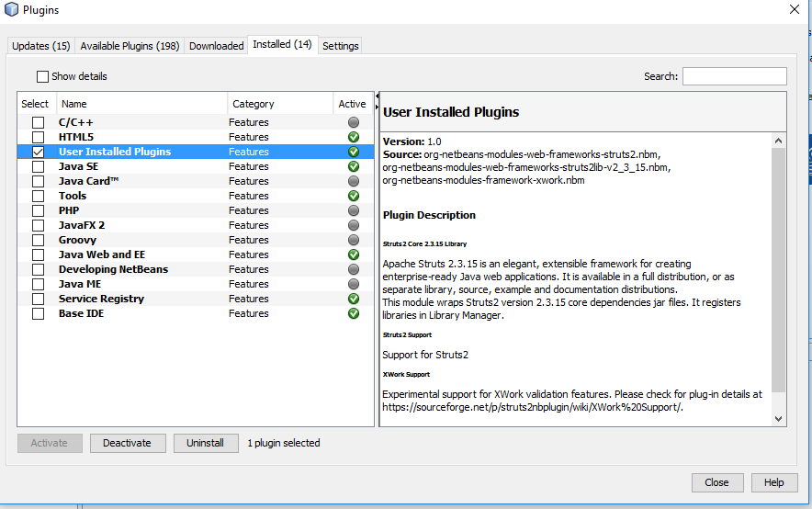Viewport: 812px width, 509px height.
Task: Select the Installed (14) tab
Action: pos(282,44)
